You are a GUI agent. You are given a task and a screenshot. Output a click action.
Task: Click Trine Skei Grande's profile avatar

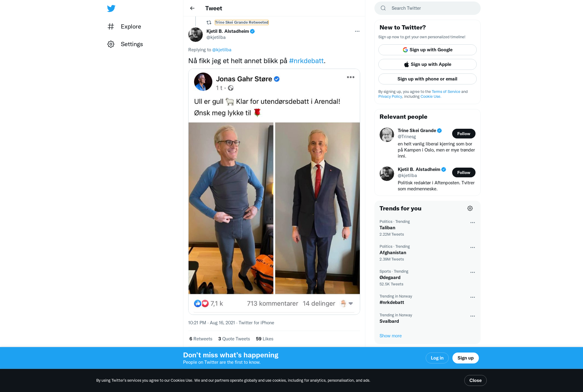(387, 135)
